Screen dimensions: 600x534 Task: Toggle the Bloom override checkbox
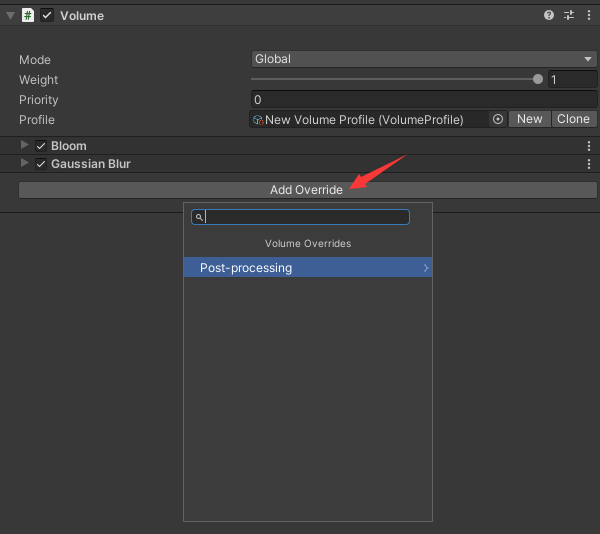click(x=41, y=146)
